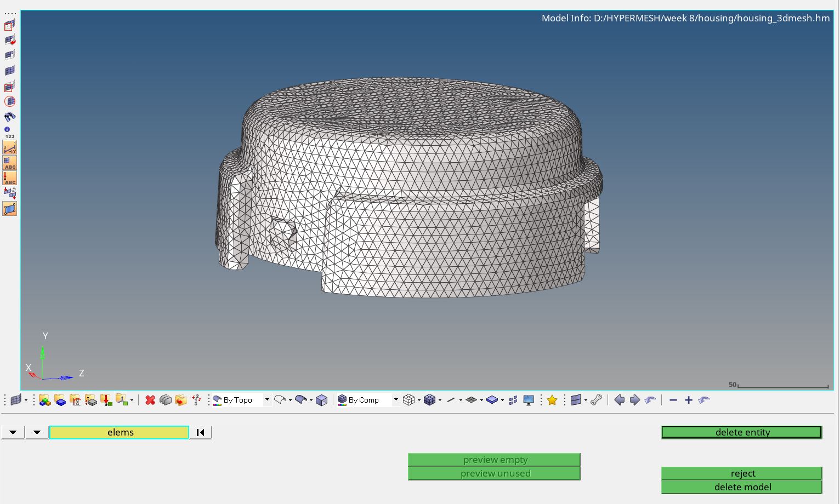The width and height of the screenshot is (840, 504).
Task: Click the unmask adjacent elements sidebar icon
Action: 9,41
